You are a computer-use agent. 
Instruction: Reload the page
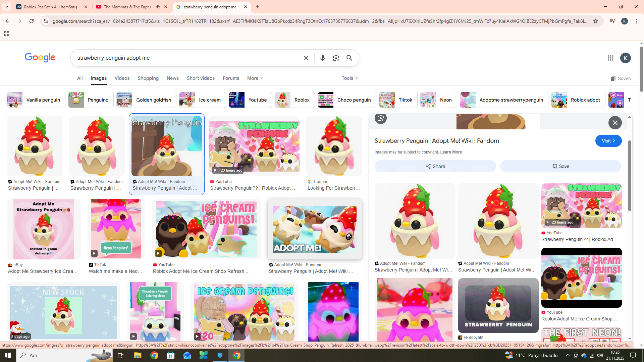[32, 21]
